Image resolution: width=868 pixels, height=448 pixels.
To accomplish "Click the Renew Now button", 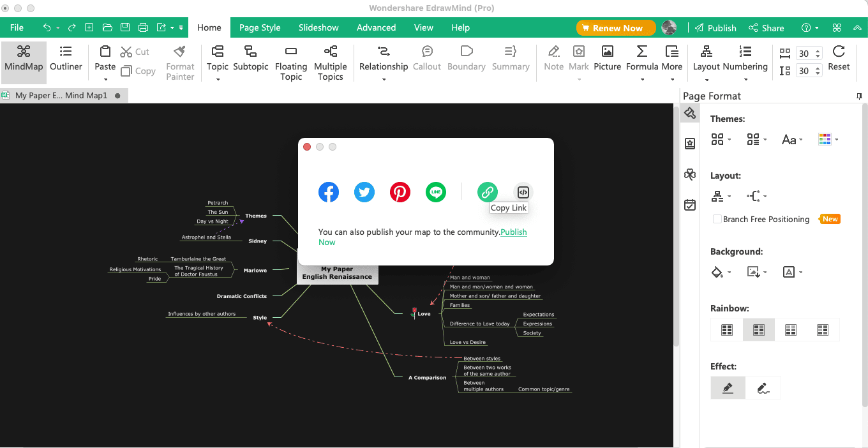I will 616,28.
